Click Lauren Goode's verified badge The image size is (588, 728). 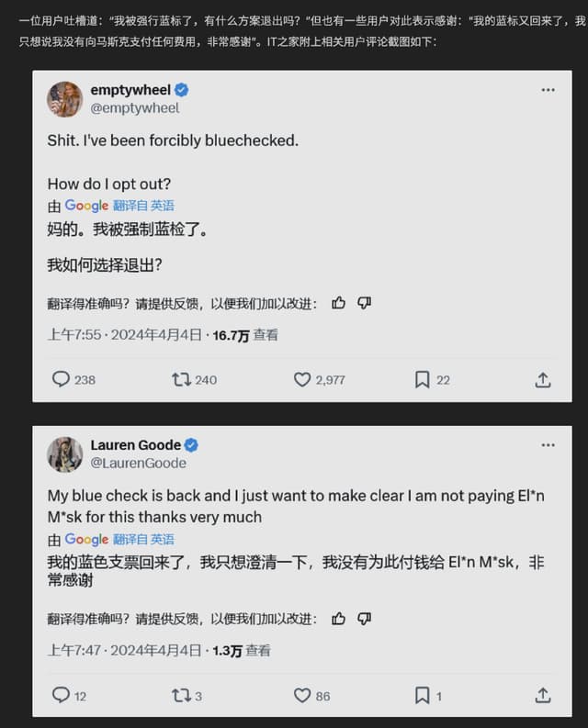pyautogui.click(x=191, y=444)
